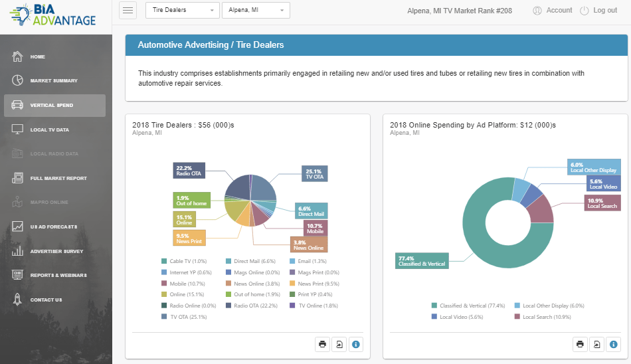Click the Market Summary pie icon
631x364 pixels.
pos(17,80)
